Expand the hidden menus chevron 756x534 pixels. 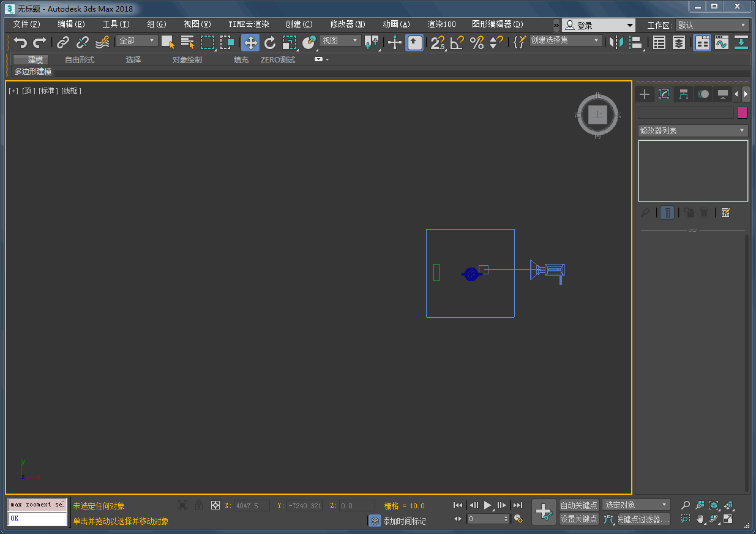click(x=556, y=25)
